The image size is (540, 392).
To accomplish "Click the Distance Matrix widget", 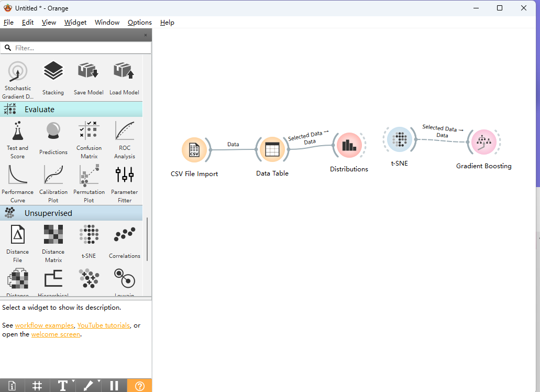I will pos(53,244).
